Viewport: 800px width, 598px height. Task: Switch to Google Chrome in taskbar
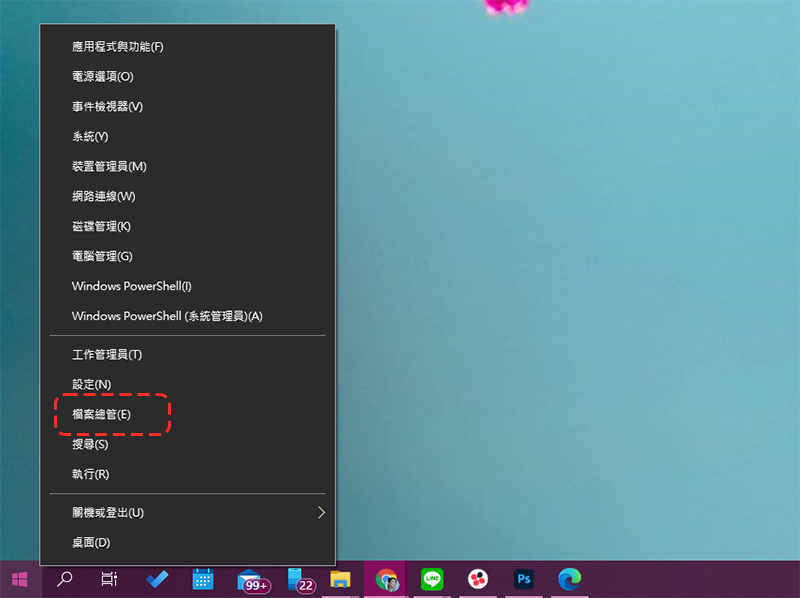coord(386,580)
